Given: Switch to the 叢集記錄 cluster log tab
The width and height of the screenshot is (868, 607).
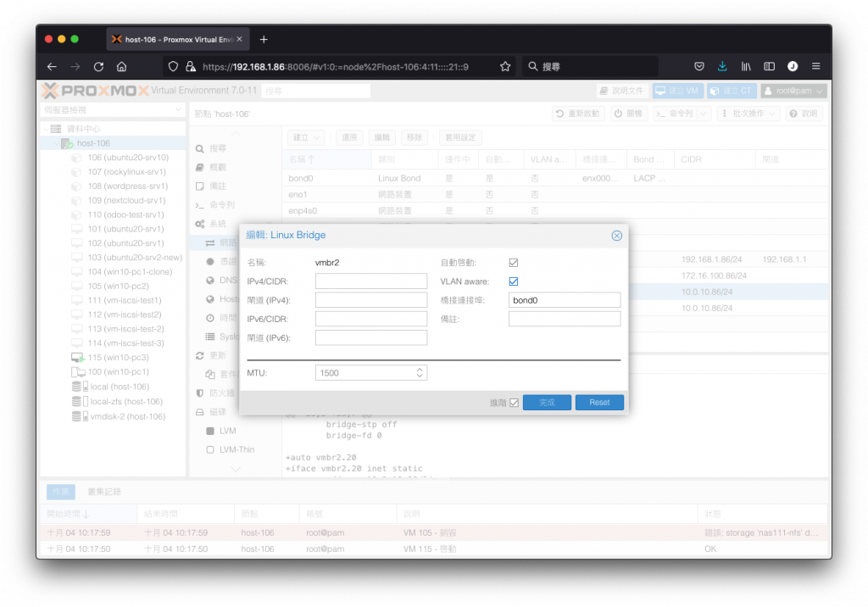Looking at the screenshot, I should [x=104, y=492].
